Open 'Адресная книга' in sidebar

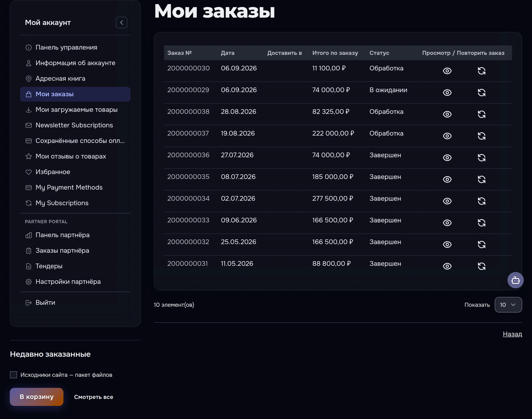75,78
